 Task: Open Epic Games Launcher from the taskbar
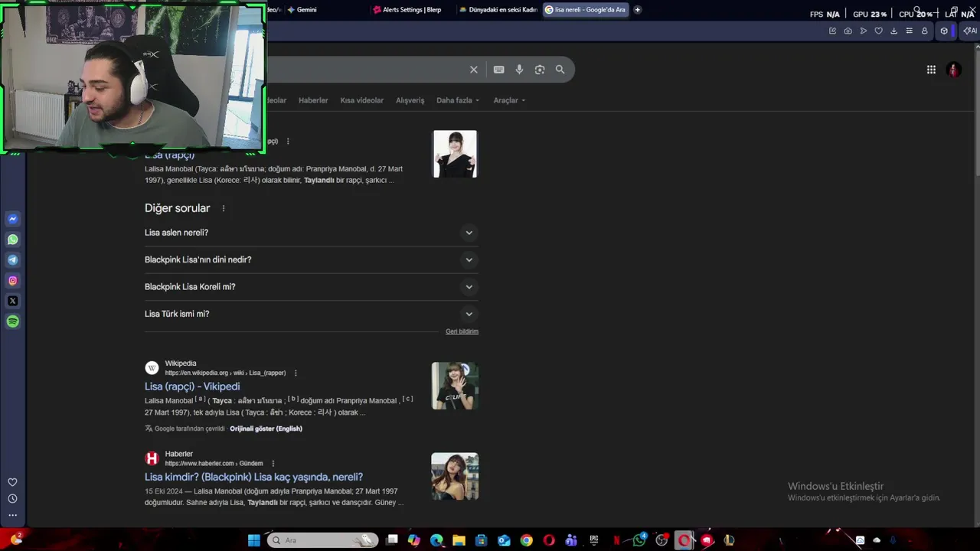coord(594,540)
